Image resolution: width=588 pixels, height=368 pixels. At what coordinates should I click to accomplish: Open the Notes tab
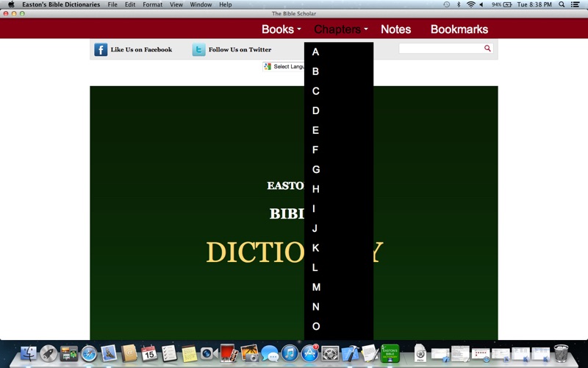(x=395, y=29)
